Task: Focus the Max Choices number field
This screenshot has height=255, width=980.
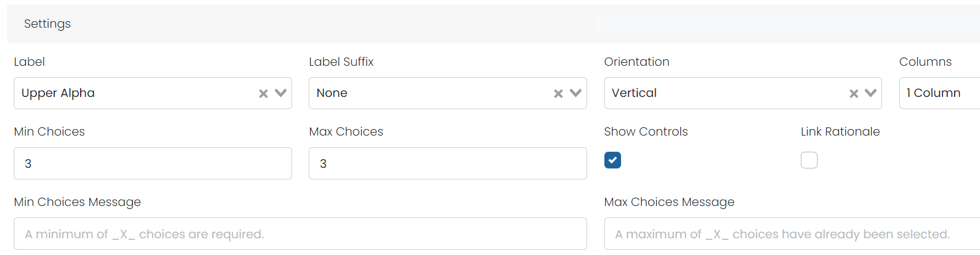Action: (x=448, y=163)
